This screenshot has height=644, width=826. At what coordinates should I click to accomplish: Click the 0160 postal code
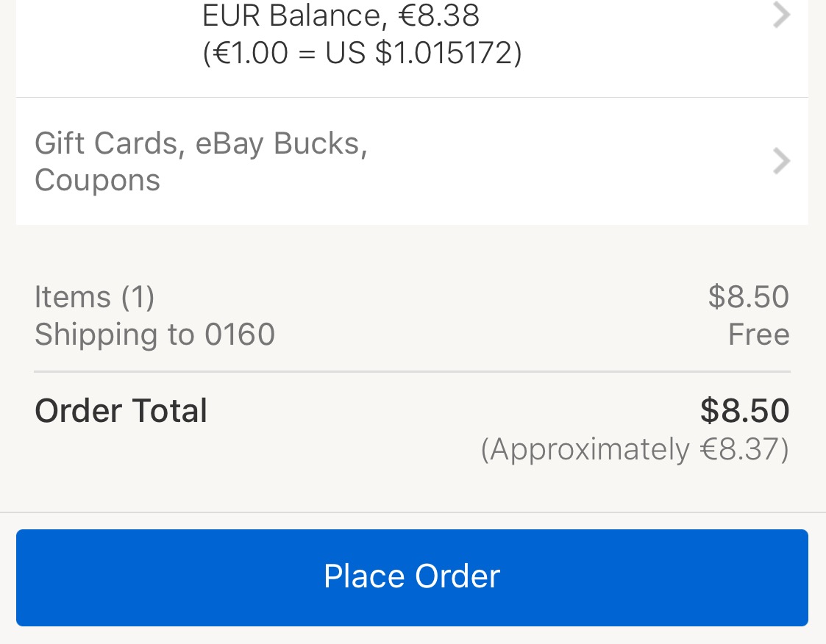click(x=240, y=335)
